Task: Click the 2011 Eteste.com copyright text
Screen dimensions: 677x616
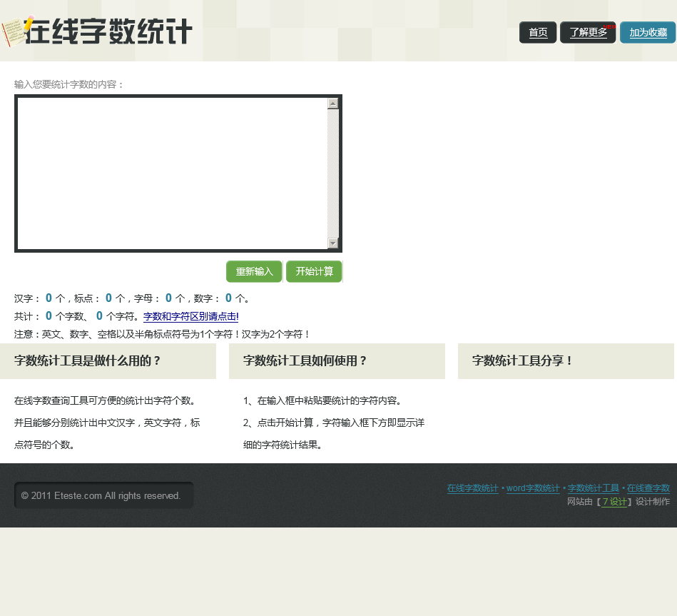Action: [x=101, y=495]
